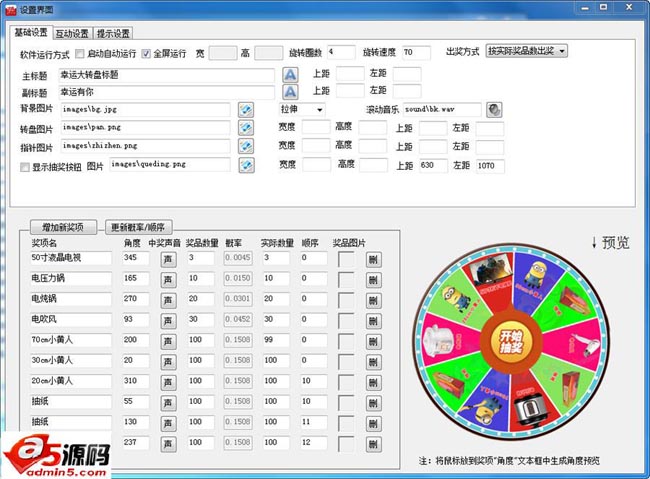650x479 pixels.
Task: Uncheck the 全屏运行 checkbox
Action: pos(146,53)
